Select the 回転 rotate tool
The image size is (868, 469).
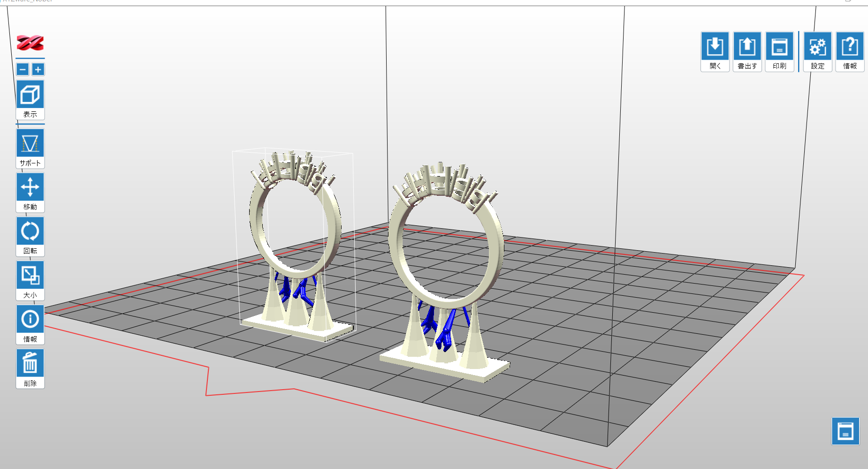click(30, 237)
